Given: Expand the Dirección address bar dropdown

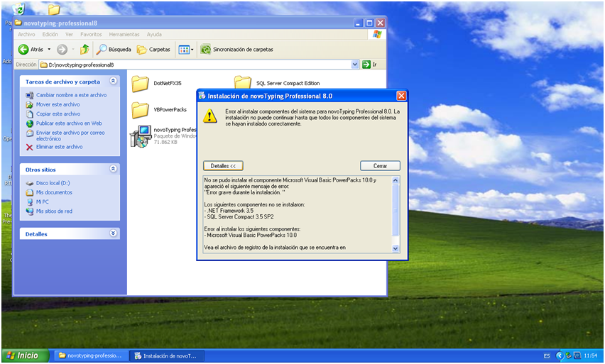Looking at the screenshot, I should (x=355, y=65).
